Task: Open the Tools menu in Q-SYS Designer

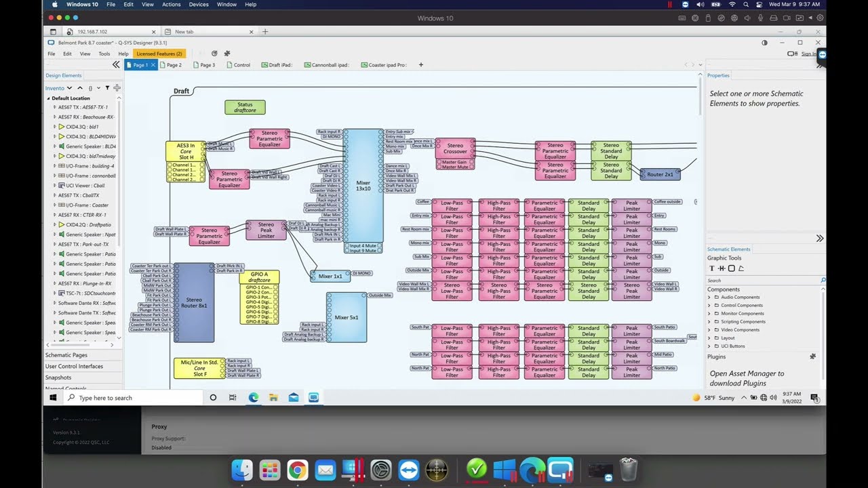Action: click(x=104, y=54)
